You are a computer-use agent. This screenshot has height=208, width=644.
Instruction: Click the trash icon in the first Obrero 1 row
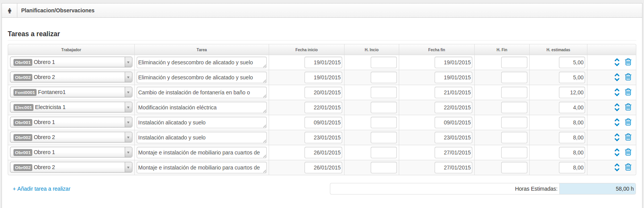pos(628,62)
